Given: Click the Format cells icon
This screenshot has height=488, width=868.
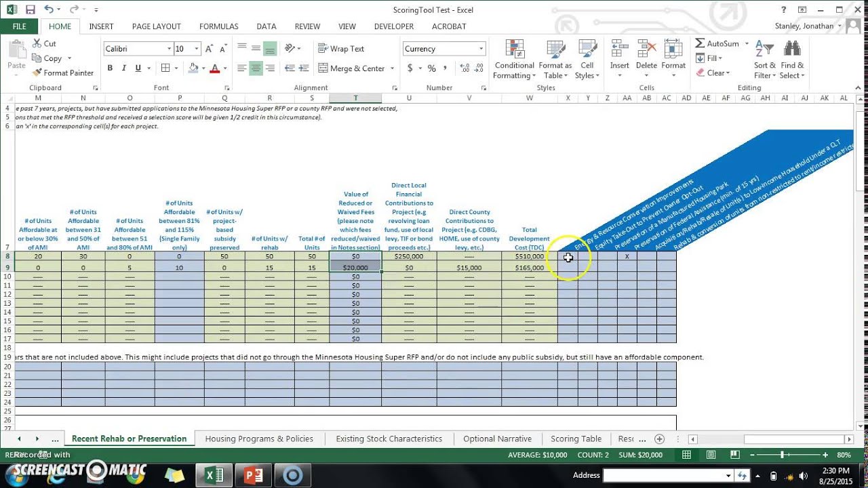Looking at the screenshot, I should pos(673,49).
